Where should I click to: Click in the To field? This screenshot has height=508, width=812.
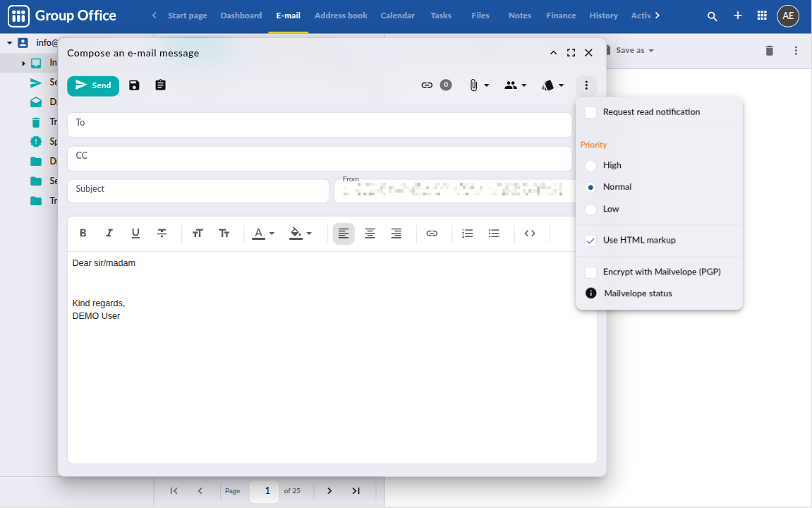click(320, 125)
